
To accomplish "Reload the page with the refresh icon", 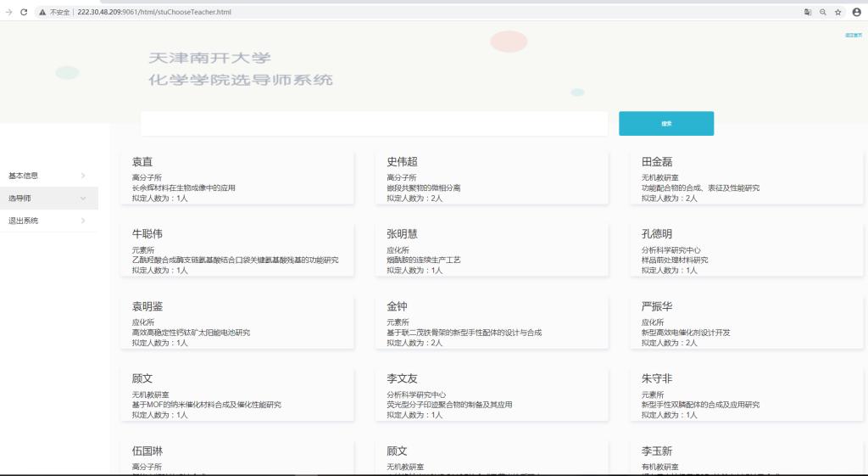I will coord(24,12).
